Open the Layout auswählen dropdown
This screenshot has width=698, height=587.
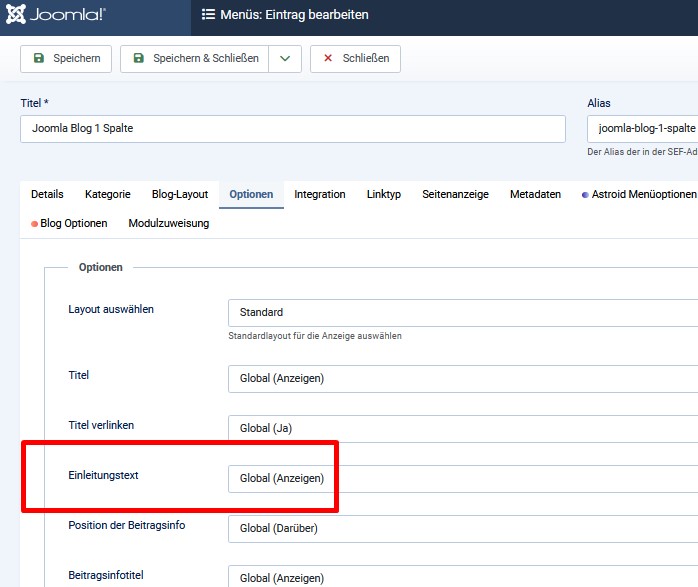[463, 312]
